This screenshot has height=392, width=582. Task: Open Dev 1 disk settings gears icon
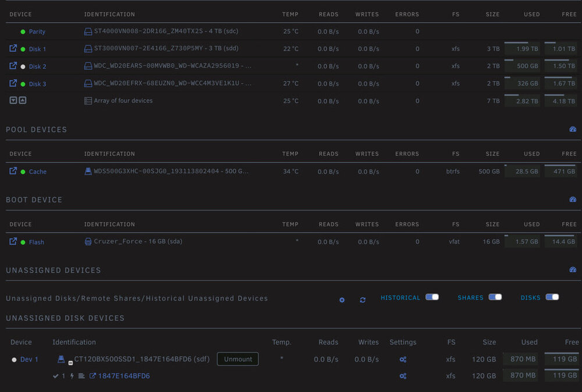click(403, 359)
